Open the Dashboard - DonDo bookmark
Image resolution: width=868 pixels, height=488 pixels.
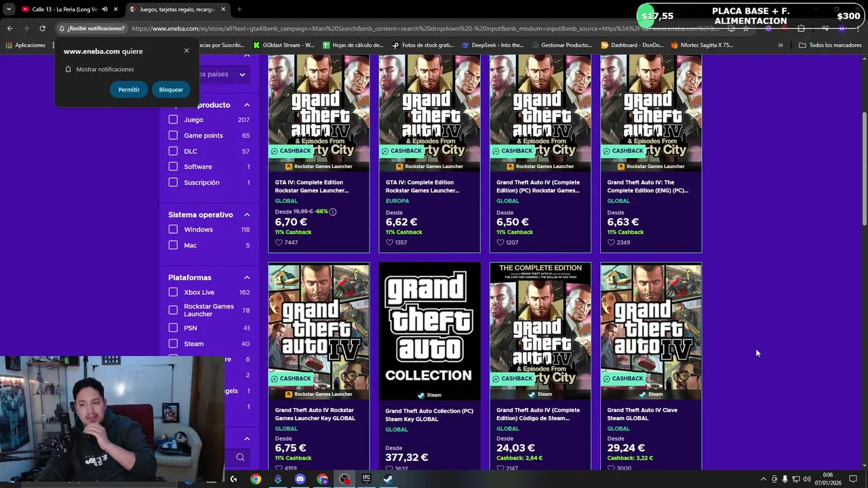click(631, 45)
